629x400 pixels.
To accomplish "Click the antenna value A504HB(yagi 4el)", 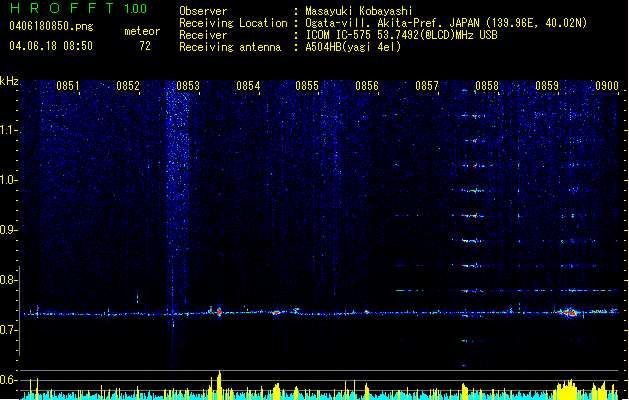I will [x=353, y=47].
